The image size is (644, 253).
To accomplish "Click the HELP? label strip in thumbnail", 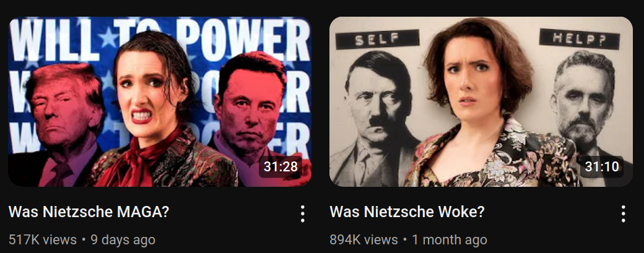I will click(579, 39).
